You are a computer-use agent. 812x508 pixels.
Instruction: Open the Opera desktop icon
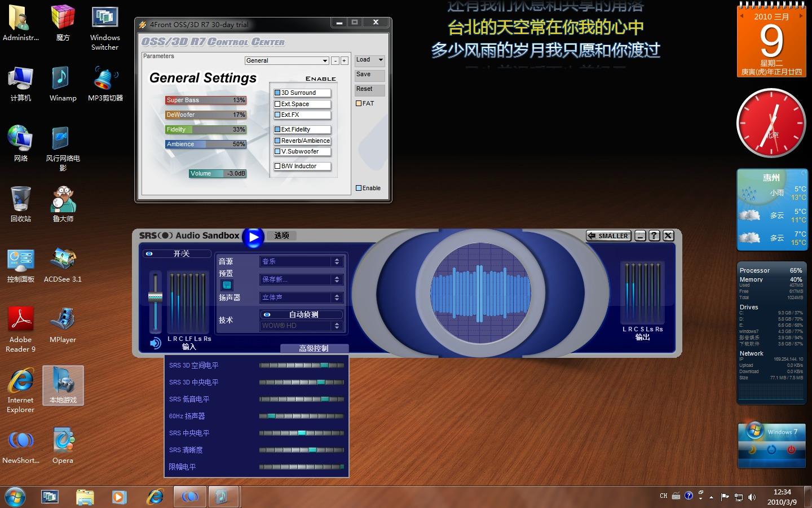(63, 446)
